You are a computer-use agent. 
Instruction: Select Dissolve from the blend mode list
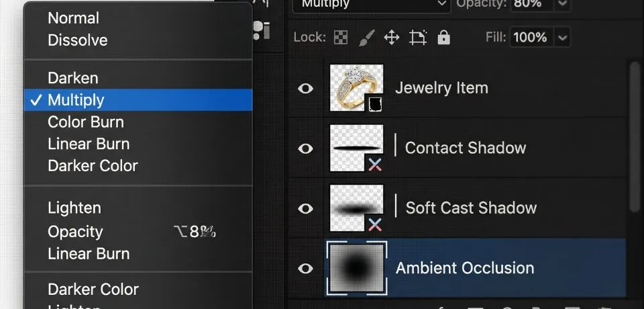[77, 40]
